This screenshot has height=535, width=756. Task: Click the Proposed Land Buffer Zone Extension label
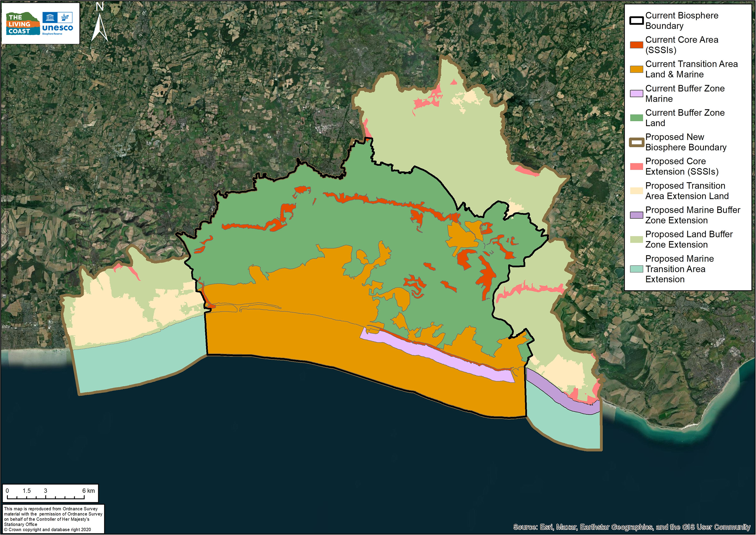688,240
